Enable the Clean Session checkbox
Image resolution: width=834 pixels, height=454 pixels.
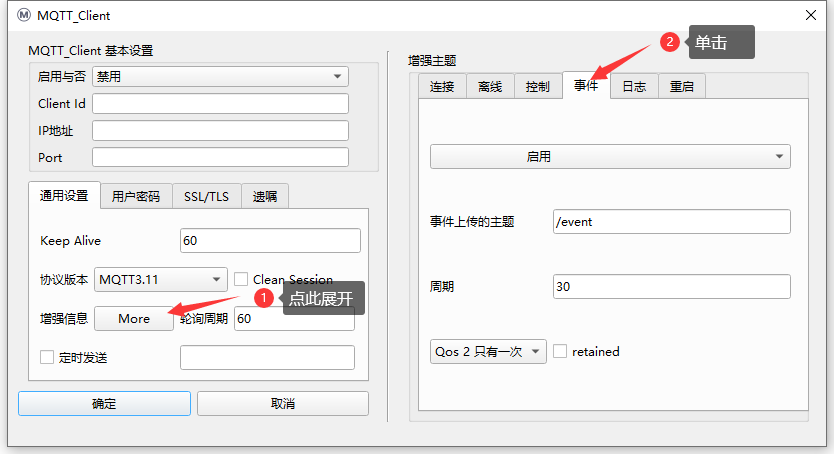click(241, 280)
